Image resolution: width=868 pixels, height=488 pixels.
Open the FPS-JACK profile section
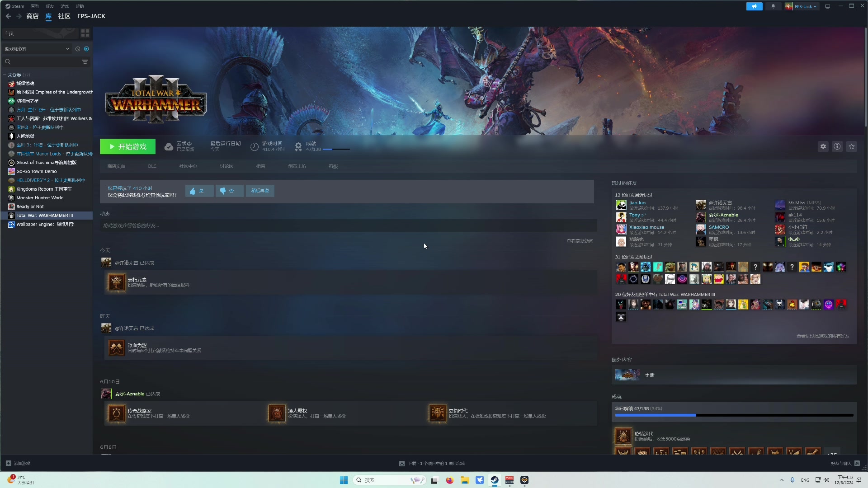click(x=91, y=16)
